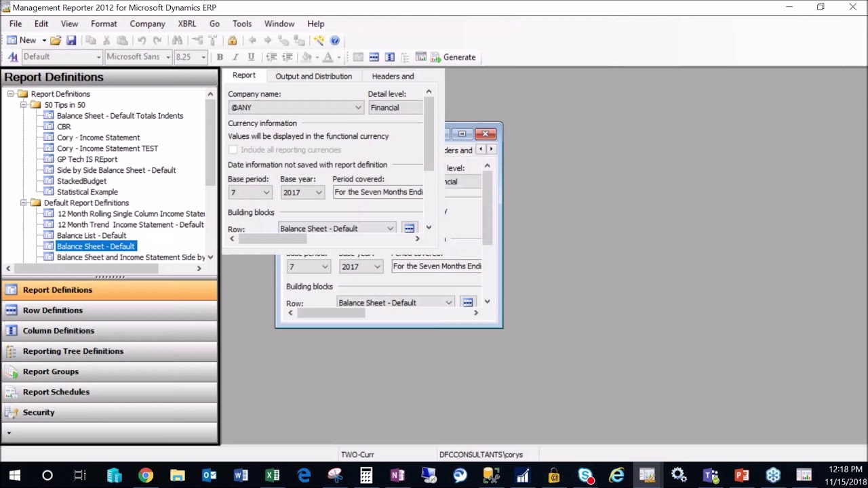Click the New document icon
Viewport: 868px width, 488px height.
12,41
